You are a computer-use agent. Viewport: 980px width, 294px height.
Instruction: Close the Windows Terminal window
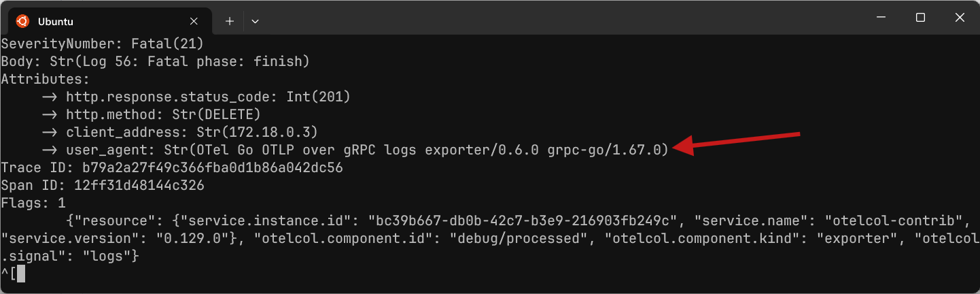coord(959,18)
